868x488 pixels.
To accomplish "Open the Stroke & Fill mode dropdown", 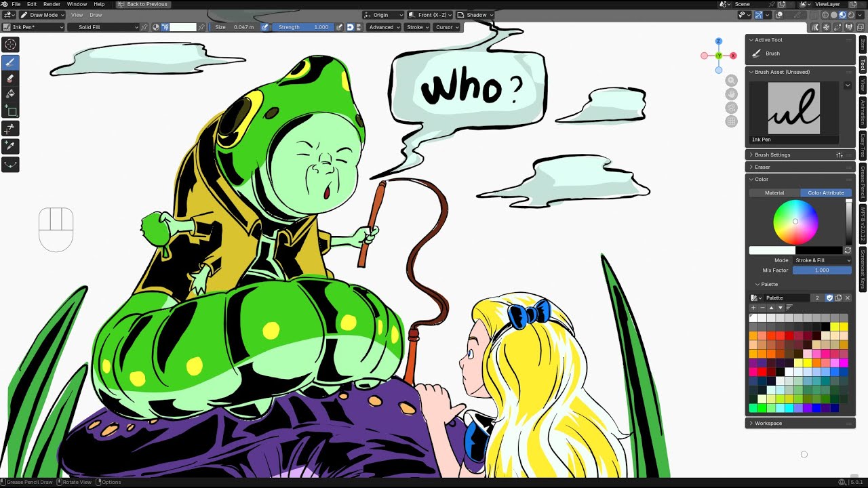I will click(x=822, y=260).
